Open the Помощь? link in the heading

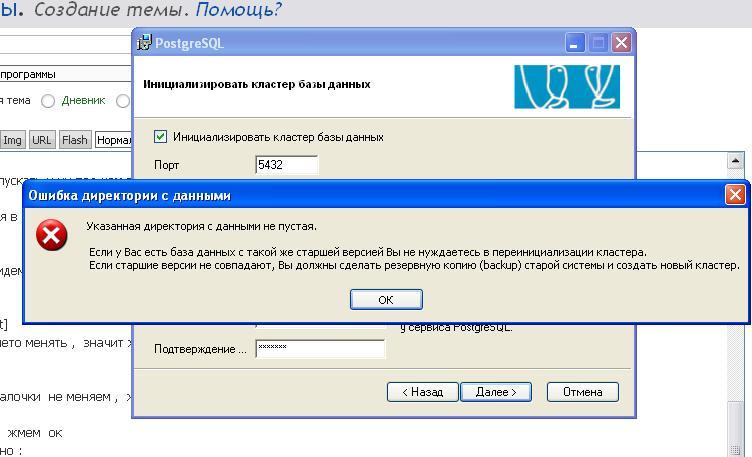238,9
